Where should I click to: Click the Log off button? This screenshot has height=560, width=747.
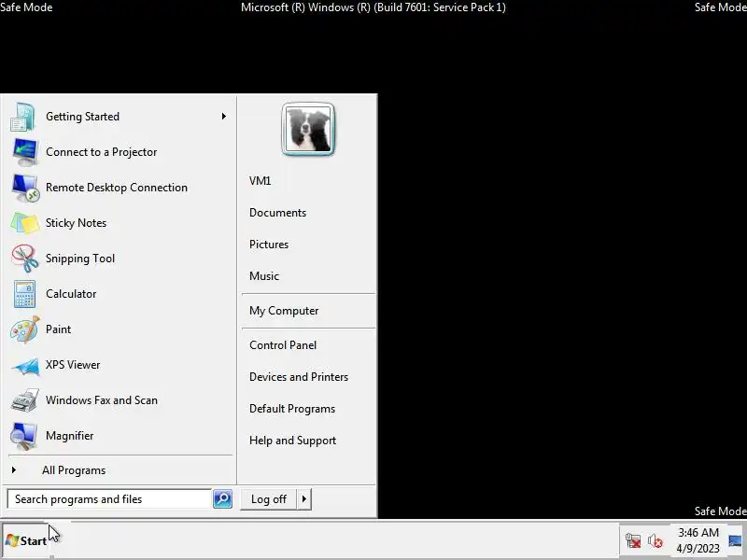click(x=269, y=499)
